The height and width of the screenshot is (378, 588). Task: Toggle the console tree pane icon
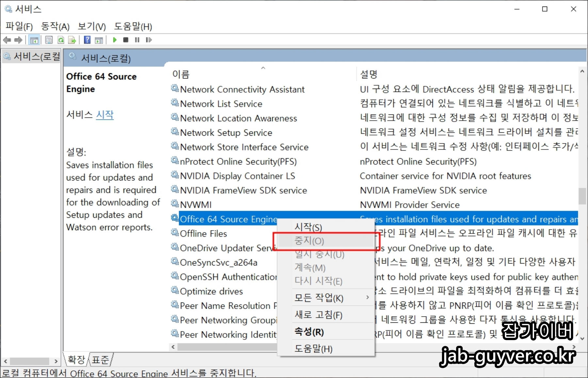tap(34, 40)
